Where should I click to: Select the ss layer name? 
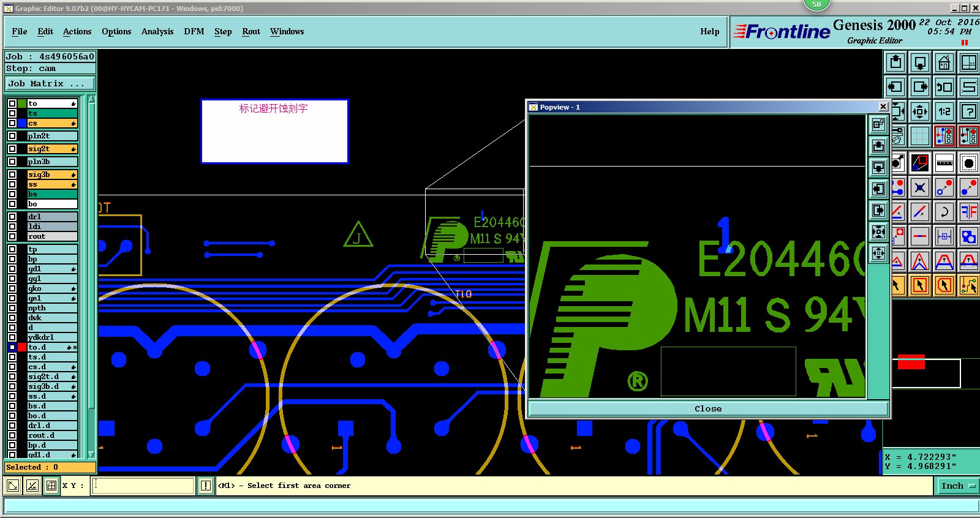53,184
